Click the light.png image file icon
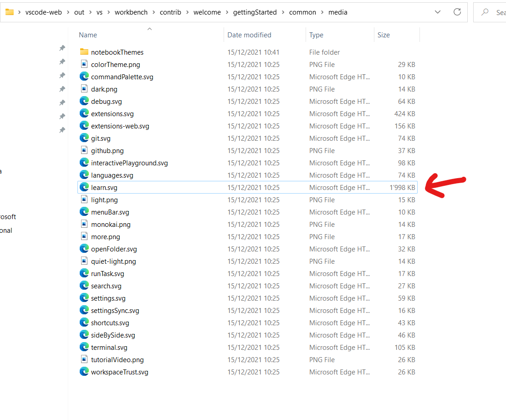This screenshot has width=506, height=420. [84, 200]
